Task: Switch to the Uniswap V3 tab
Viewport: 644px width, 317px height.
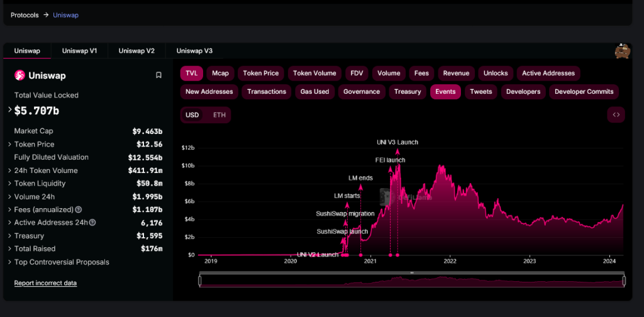Action: pos(195,51)
